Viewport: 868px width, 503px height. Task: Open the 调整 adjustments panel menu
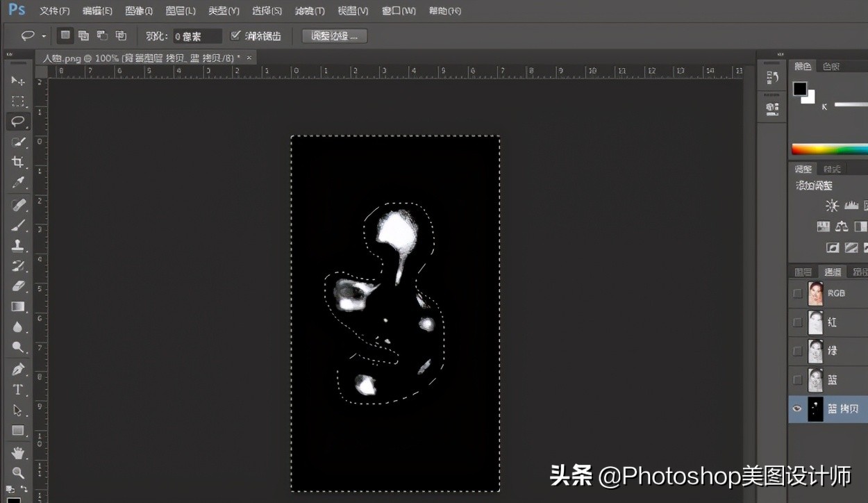point(803,168)
